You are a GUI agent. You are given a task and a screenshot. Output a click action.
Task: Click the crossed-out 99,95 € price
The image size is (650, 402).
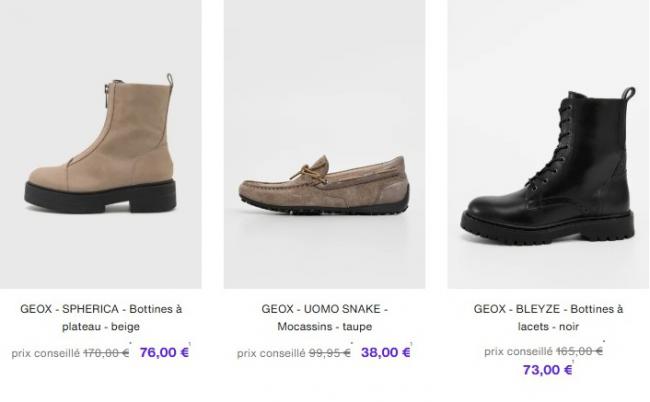[x=329, y=353]
